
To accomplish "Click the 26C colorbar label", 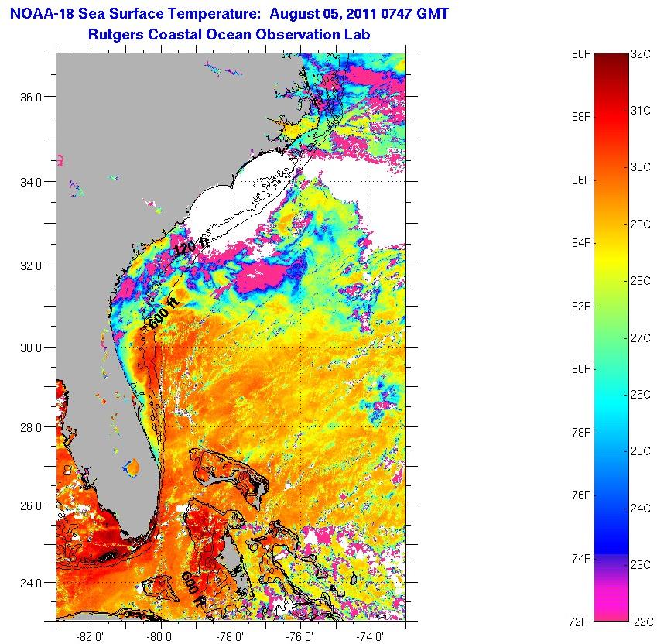I will [641, 395].
